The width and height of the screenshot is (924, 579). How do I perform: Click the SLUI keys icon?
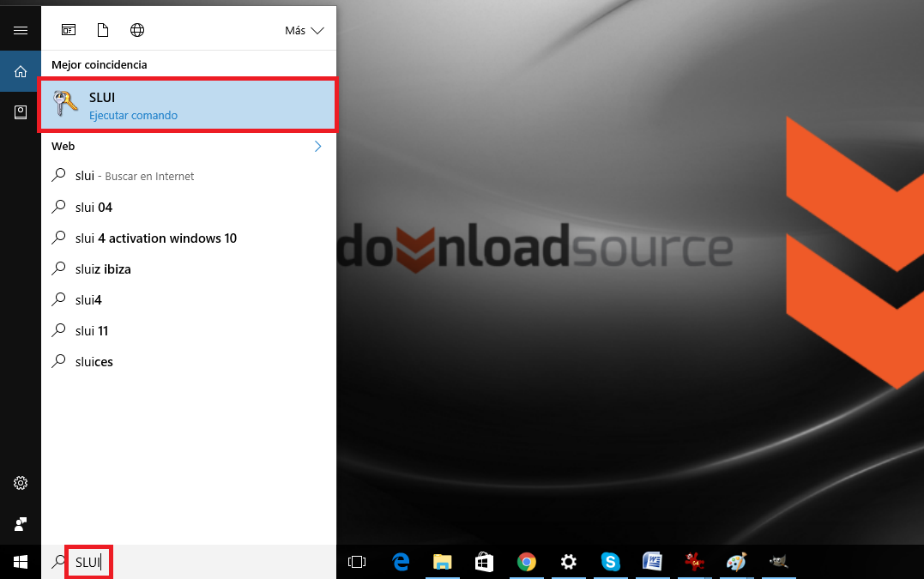[x=65, y=104]
